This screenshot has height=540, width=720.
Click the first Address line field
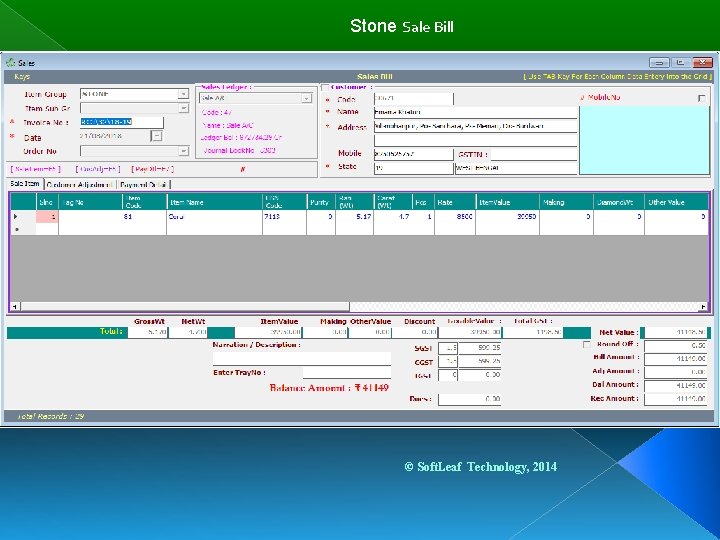(475, 126)
